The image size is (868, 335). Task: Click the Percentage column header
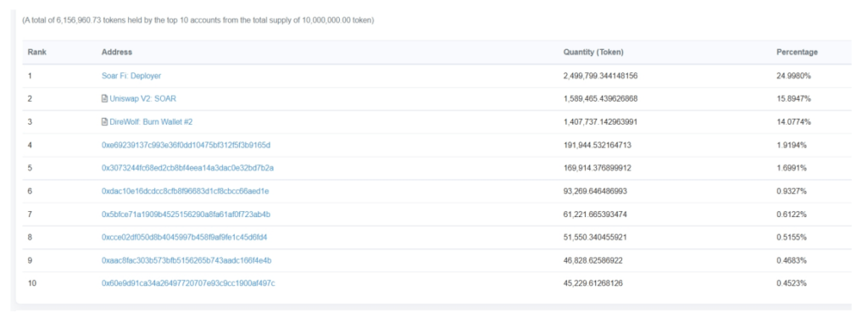[x=797, y=52]
